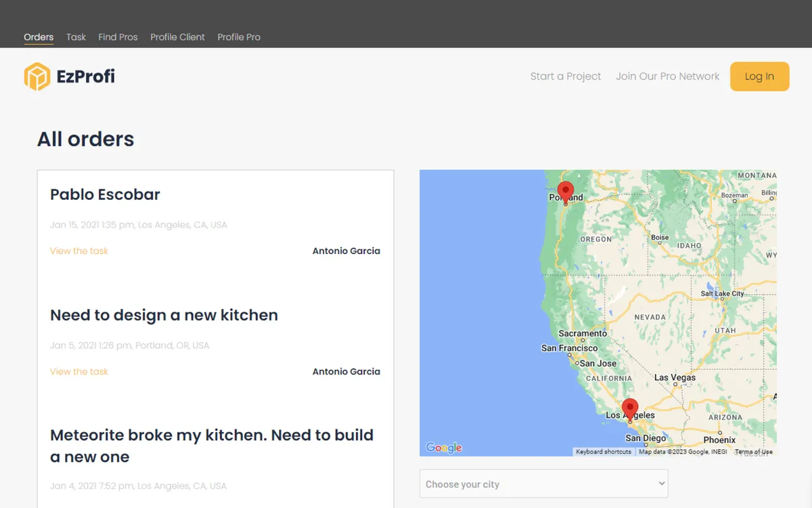Click Salt Lake City label on the map
Image resolution: width=812 pixels, height=508 pixels.
[722, 293]
